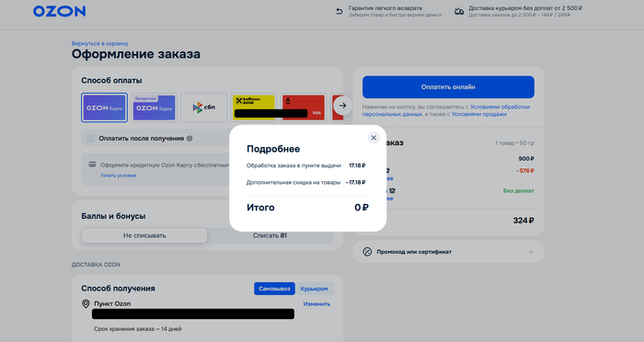644x342 pixels.
Task: Select the Ozon Карта payment method
Action: [x=104, y=108]
